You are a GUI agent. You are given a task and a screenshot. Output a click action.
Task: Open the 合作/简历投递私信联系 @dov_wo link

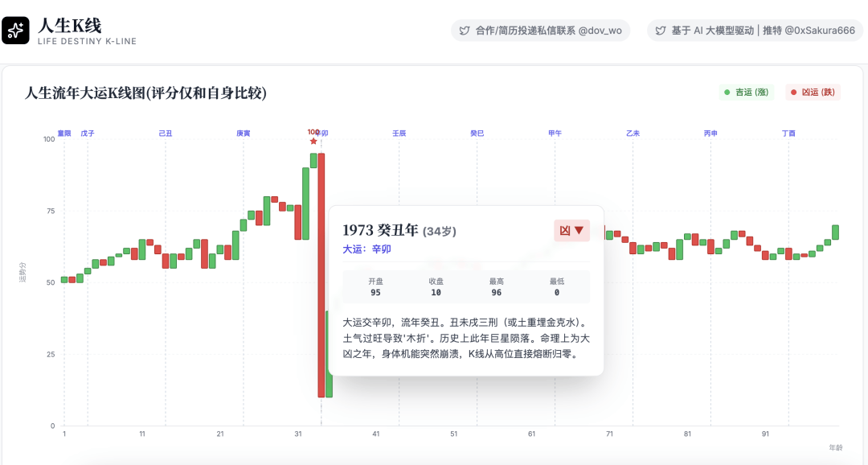540,29
